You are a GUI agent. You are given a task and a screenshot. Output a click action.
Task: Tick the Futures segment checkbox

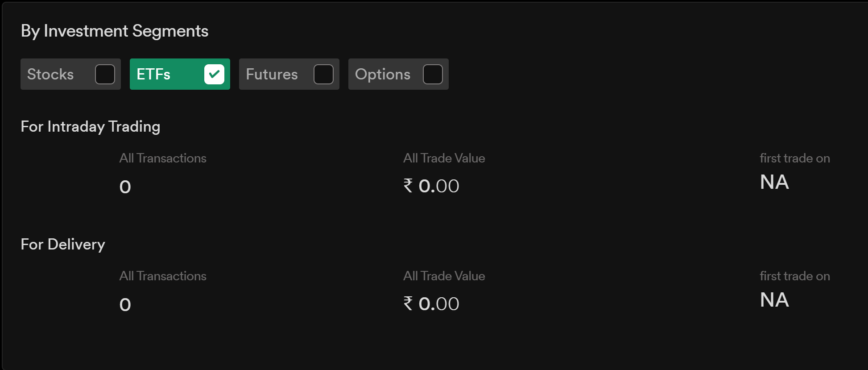coord(323,74)
